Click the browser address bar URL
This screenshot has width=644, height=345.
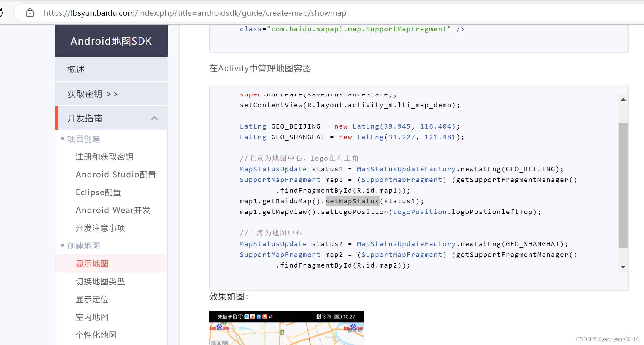pyautogui.click(x=195, y=13)
